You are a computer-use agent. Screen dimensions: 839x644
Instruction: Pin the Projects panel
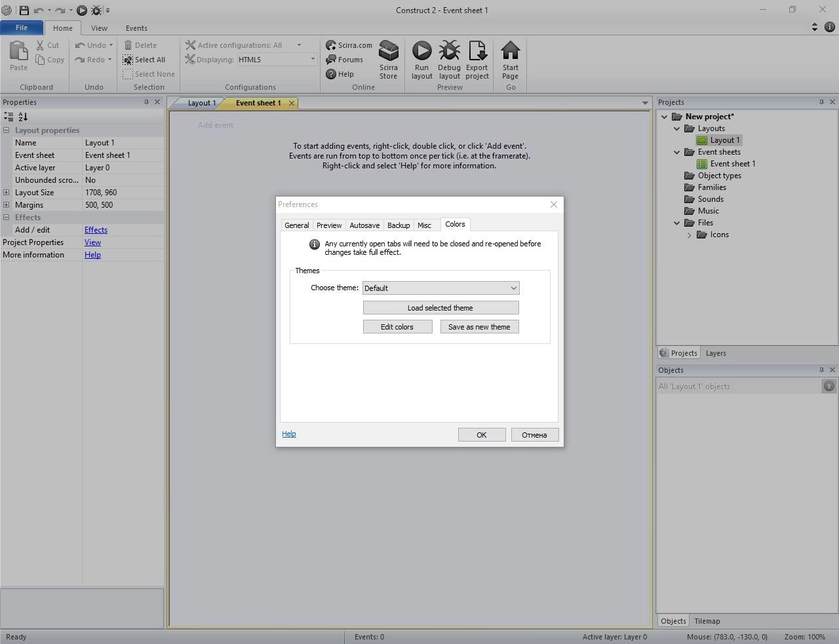click(821, 102)
